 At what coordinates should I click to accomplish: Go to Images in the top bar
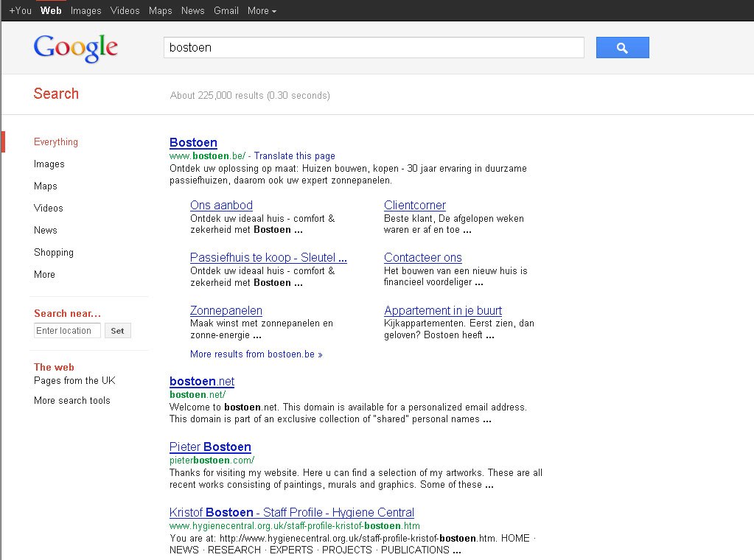pyautogui.click(x=85, y=10)
